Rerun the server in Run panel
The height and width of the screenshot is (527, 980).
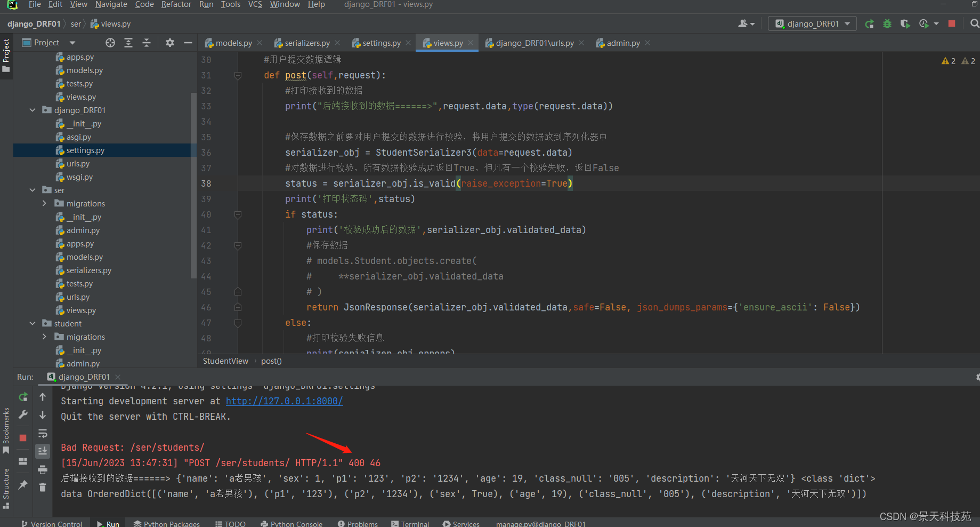[23, 397]
